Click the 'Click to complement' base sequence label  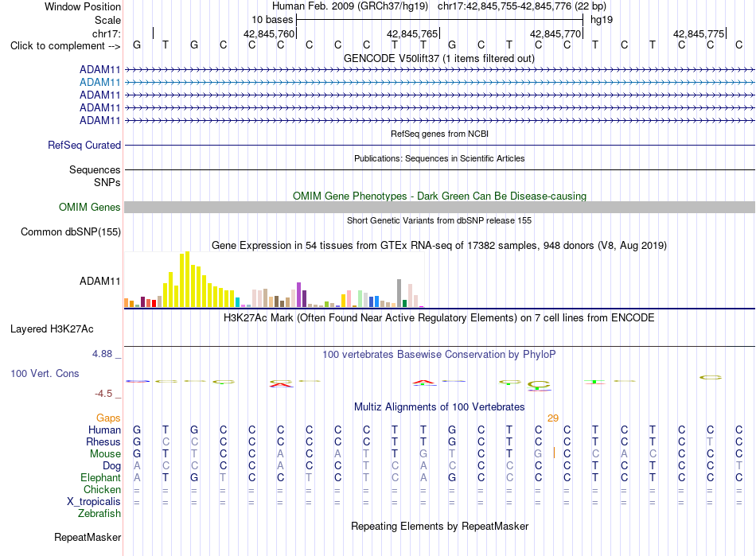pos(65,46)
